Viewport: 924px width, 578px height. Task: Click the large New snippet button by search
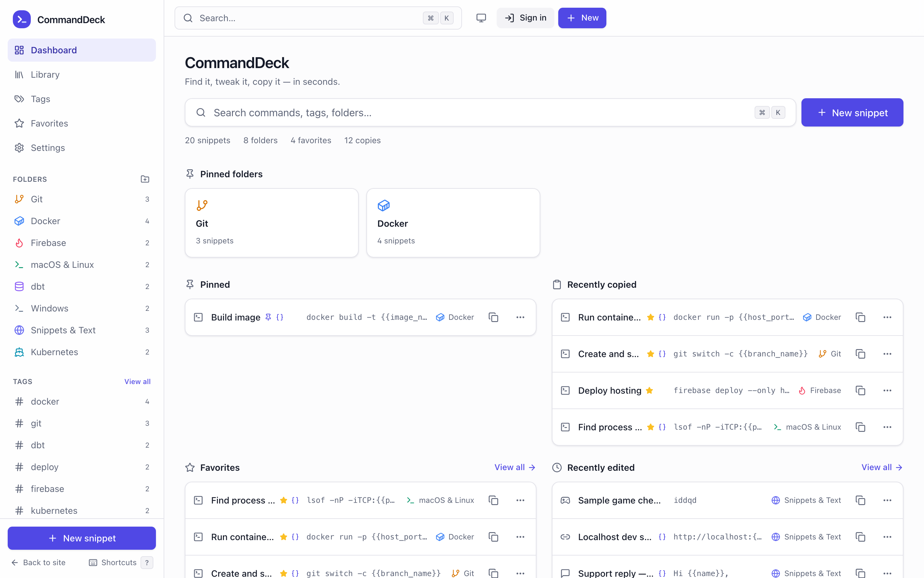(852, 112)
